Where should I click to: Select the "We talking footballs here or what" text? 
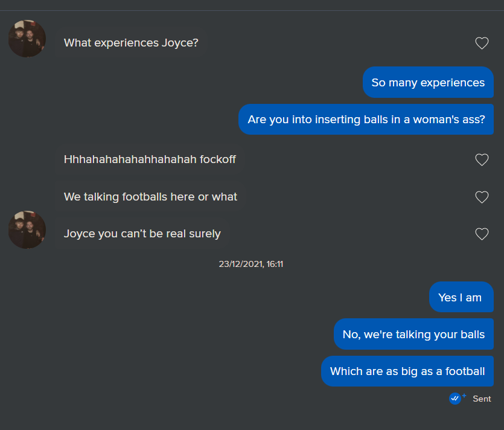tap(150, 197)
